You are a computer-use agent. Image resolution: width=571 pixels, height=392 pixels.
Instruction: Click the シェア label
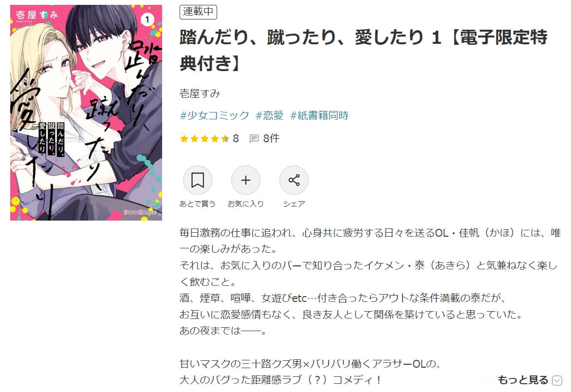[294, 204]
